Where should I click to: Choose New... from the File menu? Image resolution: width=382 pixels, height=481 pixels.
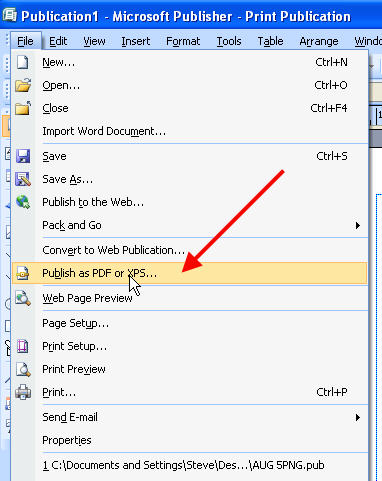[189, 62]
